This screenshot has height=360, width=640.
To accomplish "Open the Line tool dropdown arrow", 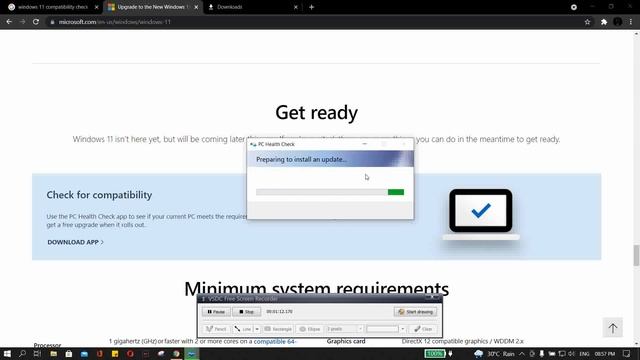I will coord(257,329).
